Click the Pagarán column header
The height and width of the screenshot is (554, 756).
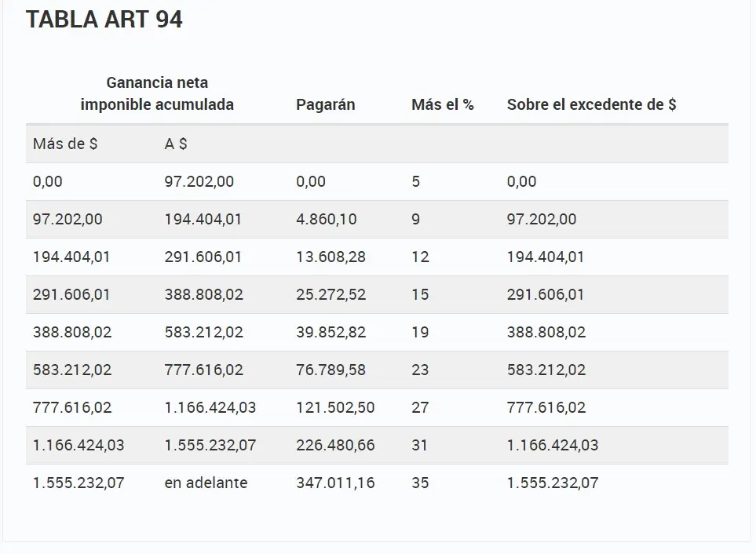point(326,104)
